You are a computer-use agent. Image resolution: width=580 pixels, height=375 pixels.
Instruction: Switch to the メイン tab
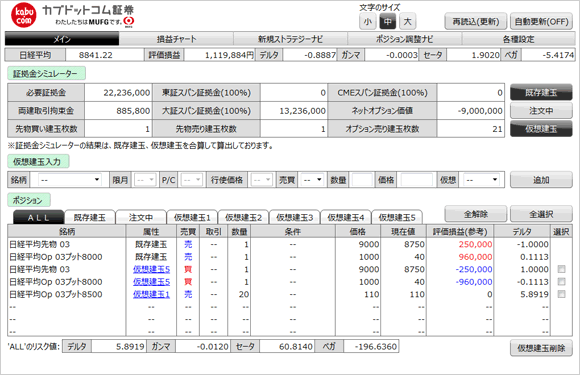(62, 39)
